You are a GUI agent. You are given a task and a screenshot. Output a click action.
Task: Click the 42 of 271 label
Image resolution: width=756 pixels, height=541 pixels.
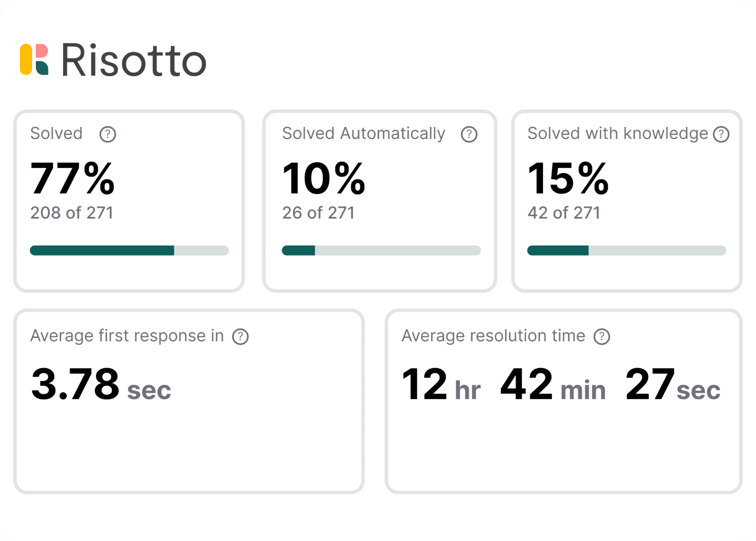[x=563, y=213]
